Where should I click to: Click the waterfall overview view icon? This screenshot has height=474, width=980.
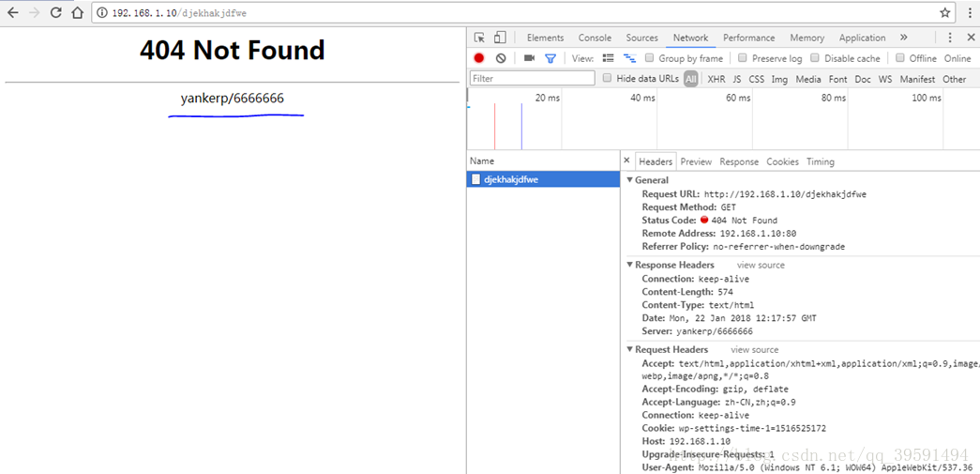(628, 58)
